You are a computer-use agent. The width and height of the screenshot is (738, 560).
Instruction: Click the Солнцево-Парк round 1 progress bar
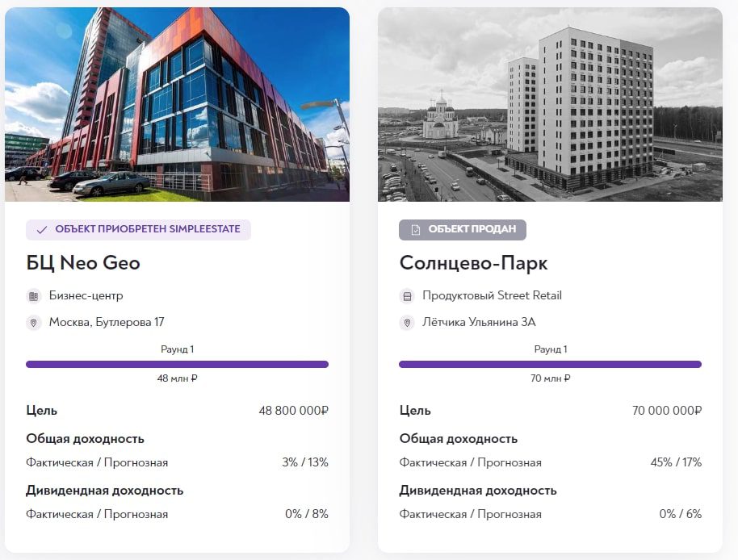click(x=550, y=365)
